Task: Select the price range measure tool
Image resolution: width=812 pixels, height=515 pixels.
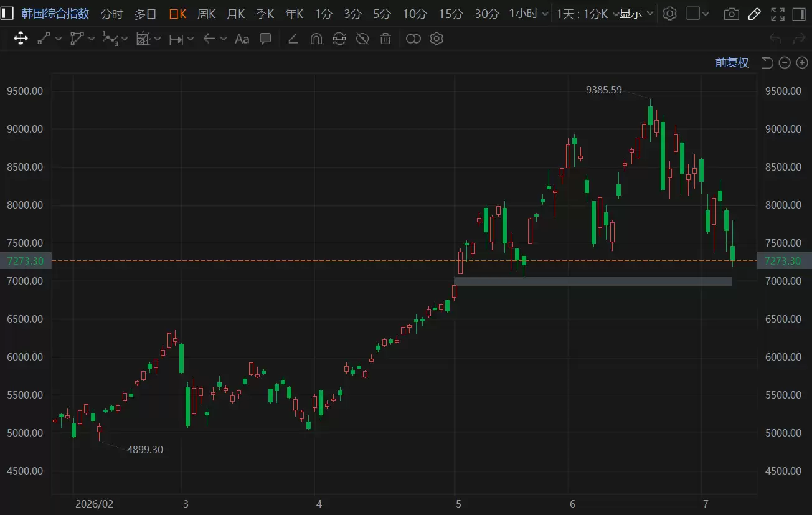Action: (176, 39)
